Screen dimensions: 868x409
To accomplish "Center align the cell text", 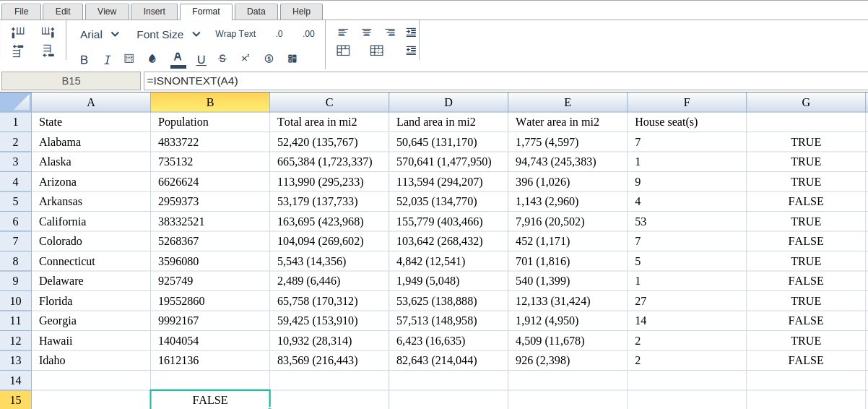I will 367,33.
